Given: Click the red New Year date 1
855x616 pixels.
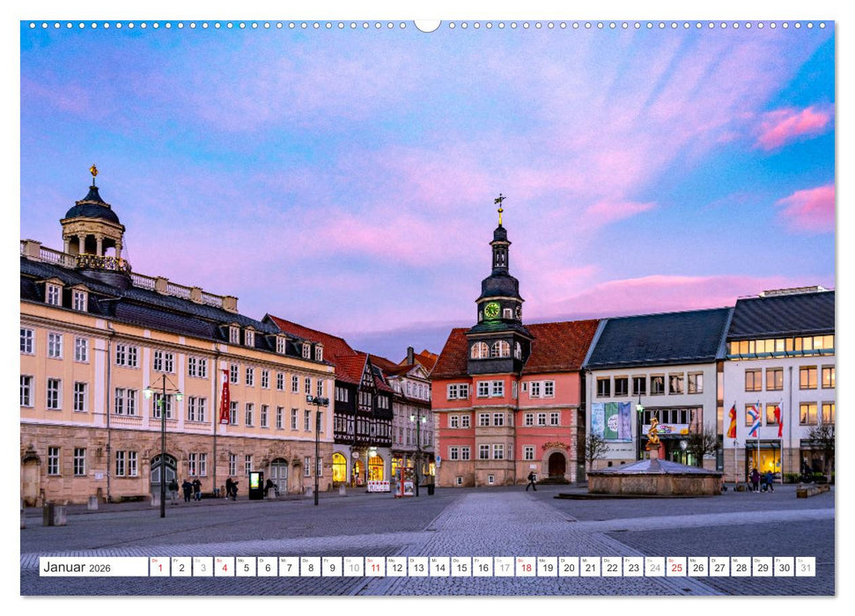Looking at the screenshot, I should (x=161, y=568).
